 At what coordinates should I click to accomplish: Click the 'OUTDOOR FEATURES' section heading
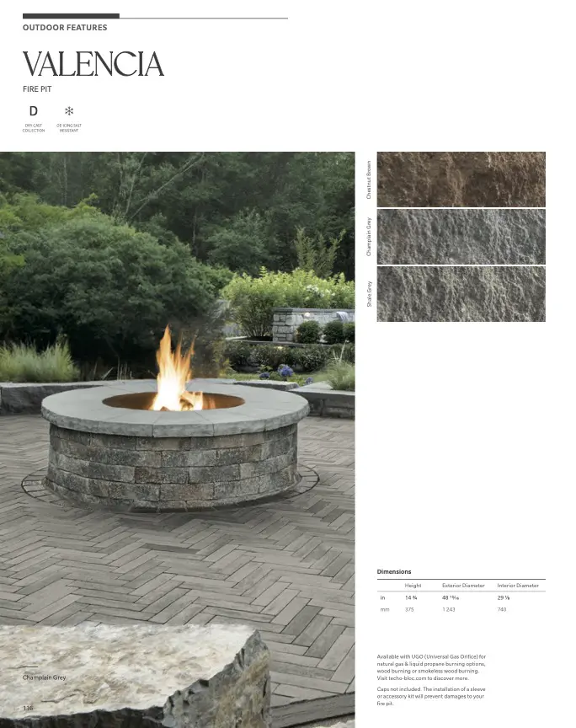pos(65,28)
